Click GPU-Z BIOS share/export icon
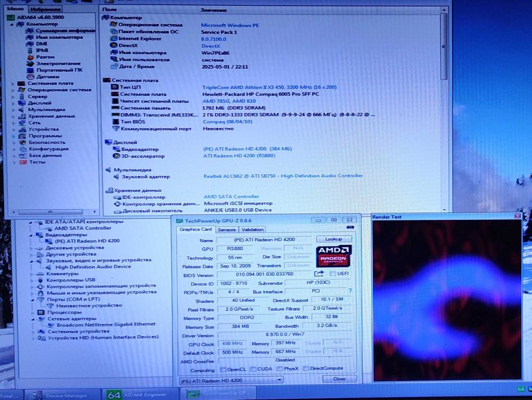Screen dimensions: 532x400 click(x=319, y=273)
